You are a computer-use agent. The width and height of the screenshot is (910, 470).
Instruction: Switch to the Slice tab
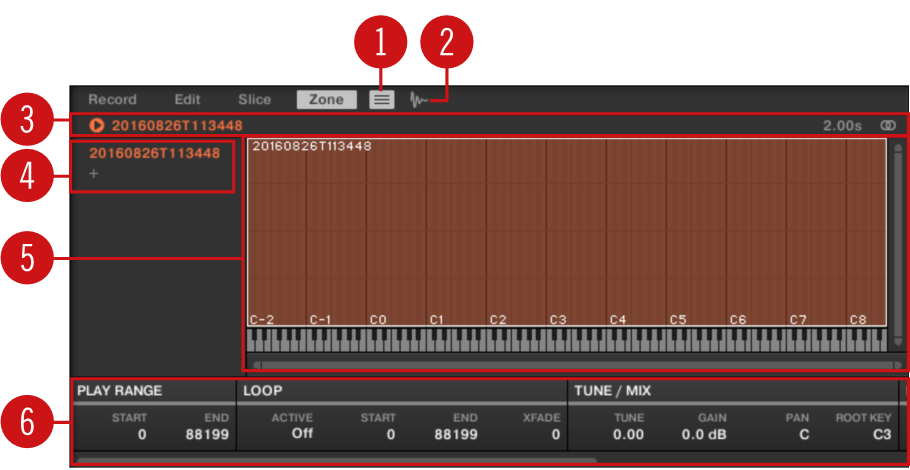254,100
